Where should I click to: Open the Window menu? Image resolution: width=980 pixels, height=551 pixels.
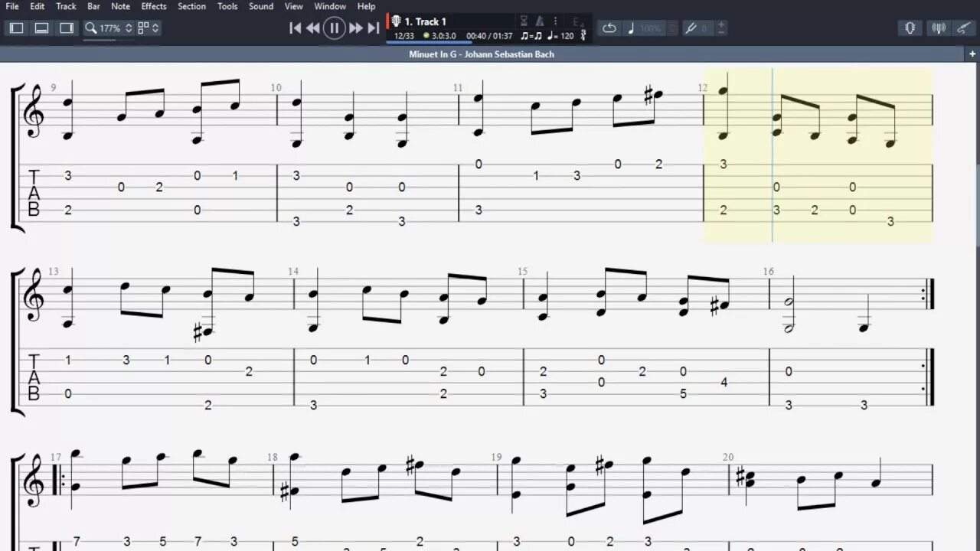point(330,6)
